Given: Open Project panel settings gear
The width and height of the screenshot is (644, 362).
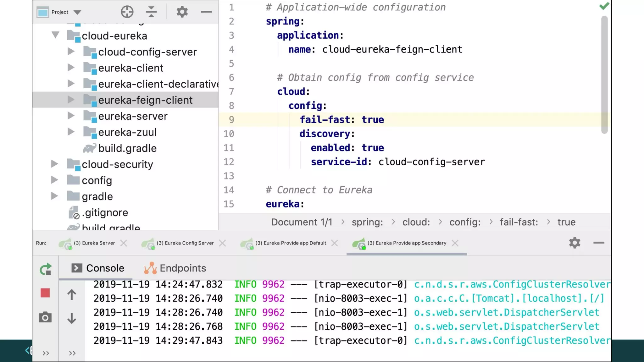Looking at the screenshot, I should pyautogui.click(x=182, y=12).
